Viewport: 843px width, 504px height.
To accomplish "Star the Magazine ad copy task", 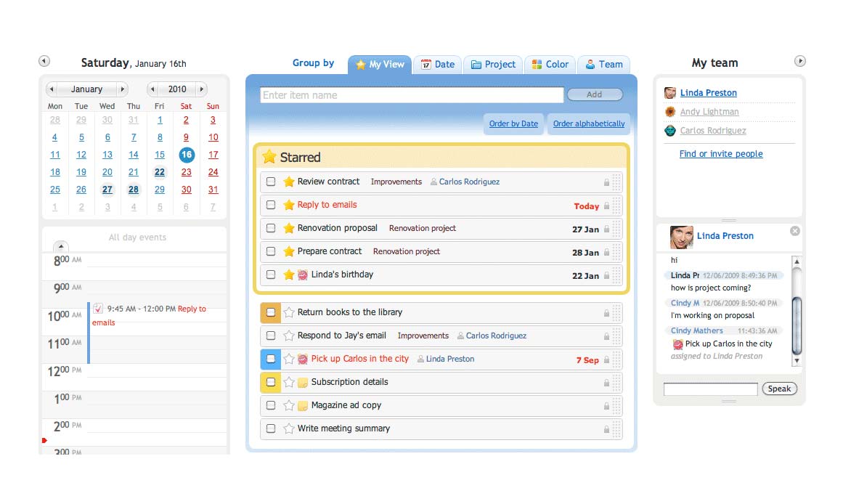I will (x=289, y=405).
